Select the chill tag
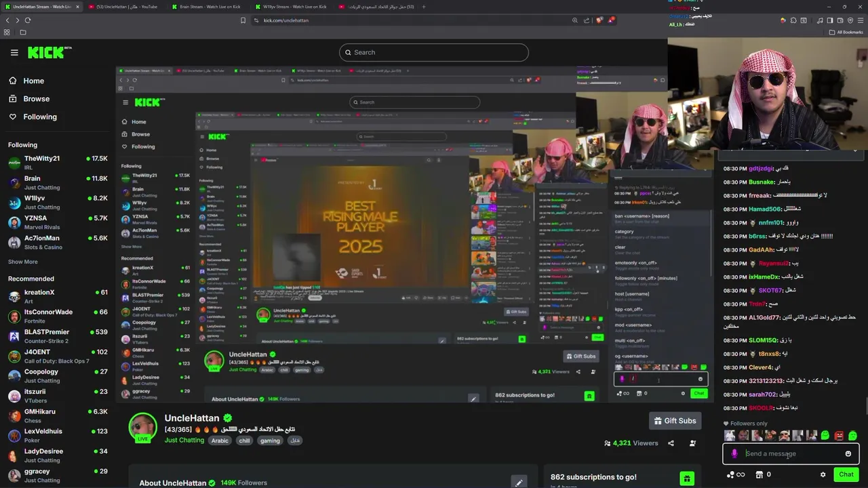This screenshot has width=868, height=488. click(x=244, y=441)
